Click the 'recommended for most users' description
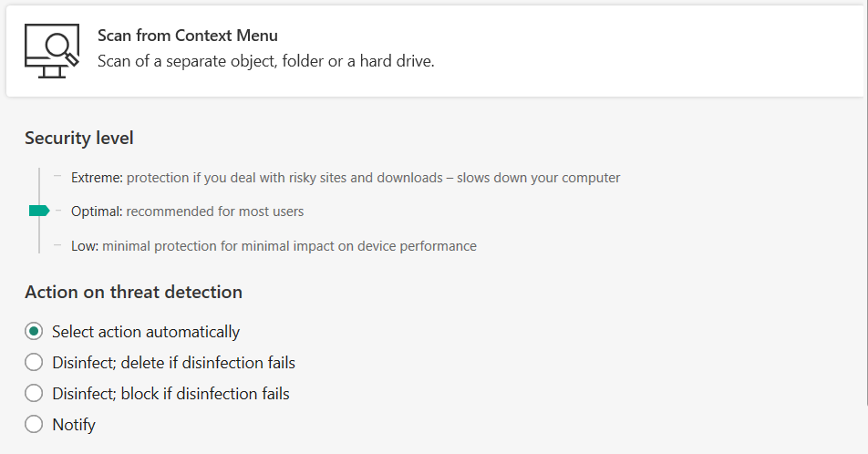The height and width of the screenshot is (454, 868). coord(215,212)
